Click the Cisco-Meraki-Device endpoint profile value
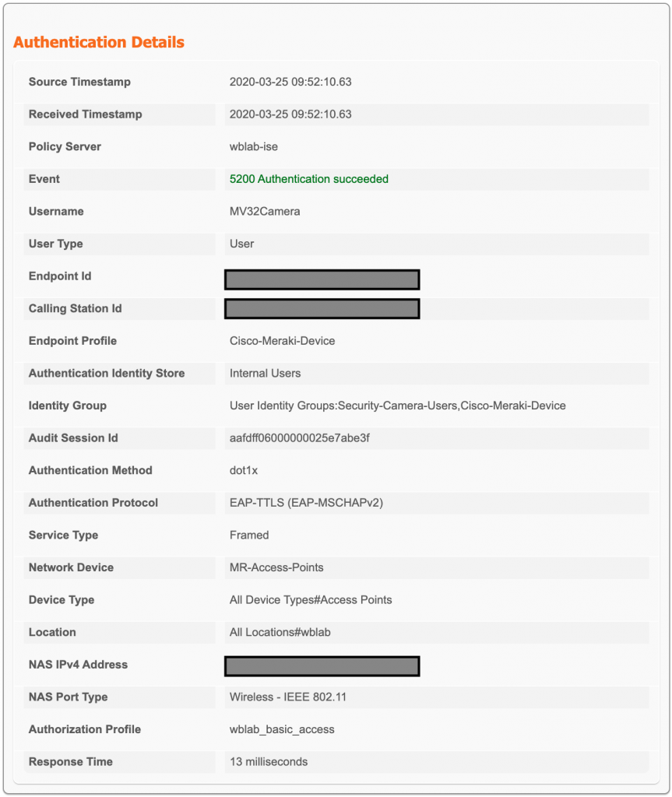672x797 pixels. click(282, 341)
